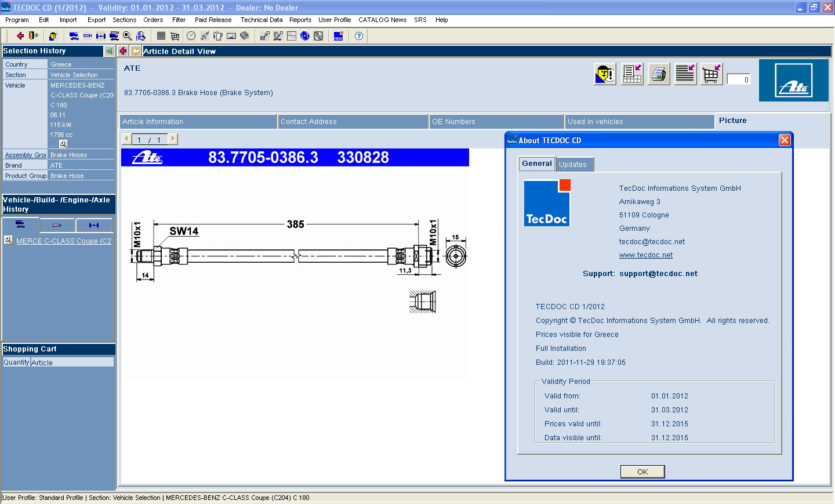Screen dimensions: 835x504
Task: Click the blue help question mark icon
Action: [x=359, y=36]
